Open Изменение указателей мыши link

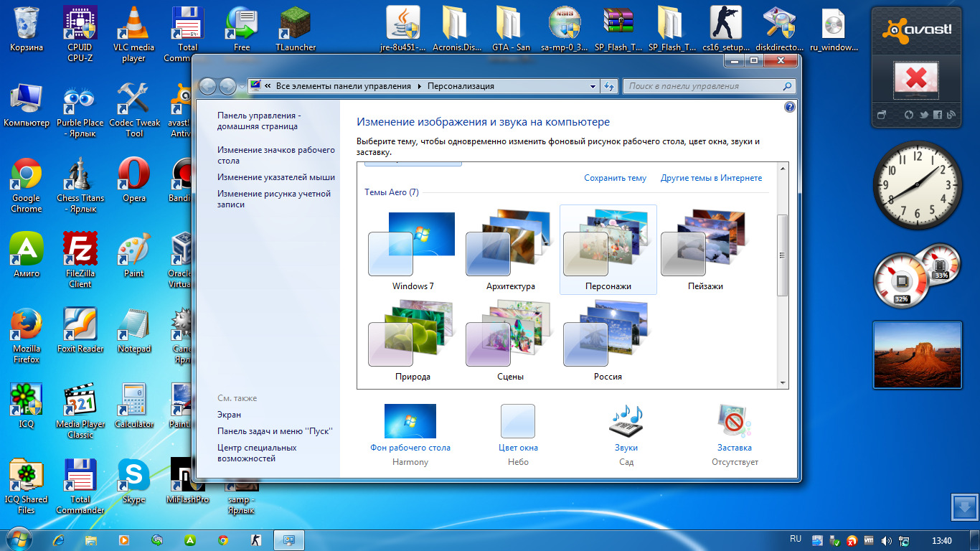click(276, 177)
